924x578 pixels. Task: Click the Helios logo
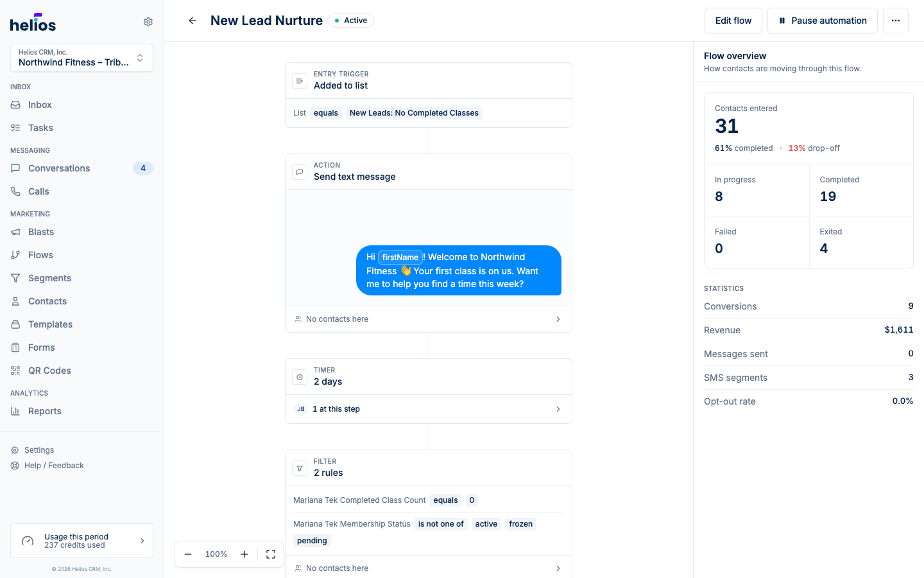tap(33, 23)
